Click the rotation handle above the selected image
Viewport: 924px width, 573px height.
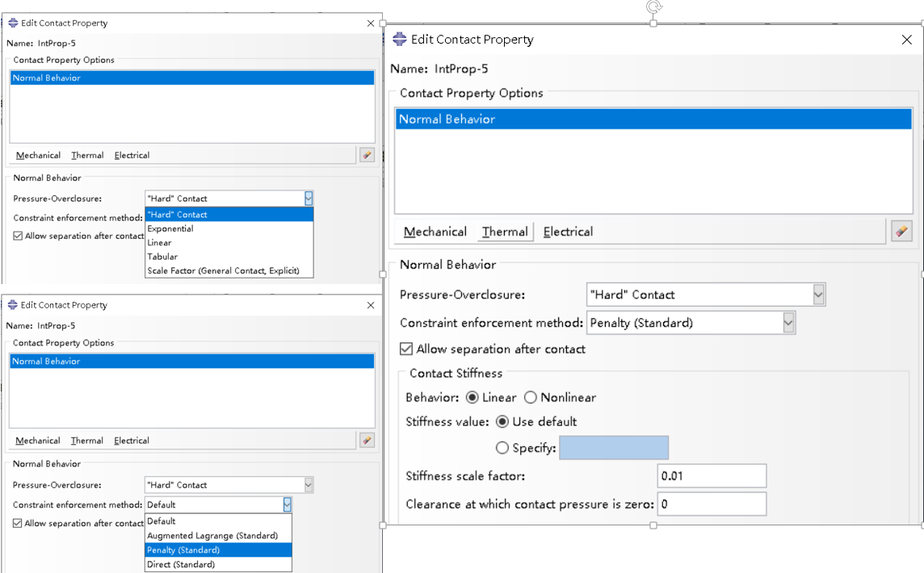point(653,7)
